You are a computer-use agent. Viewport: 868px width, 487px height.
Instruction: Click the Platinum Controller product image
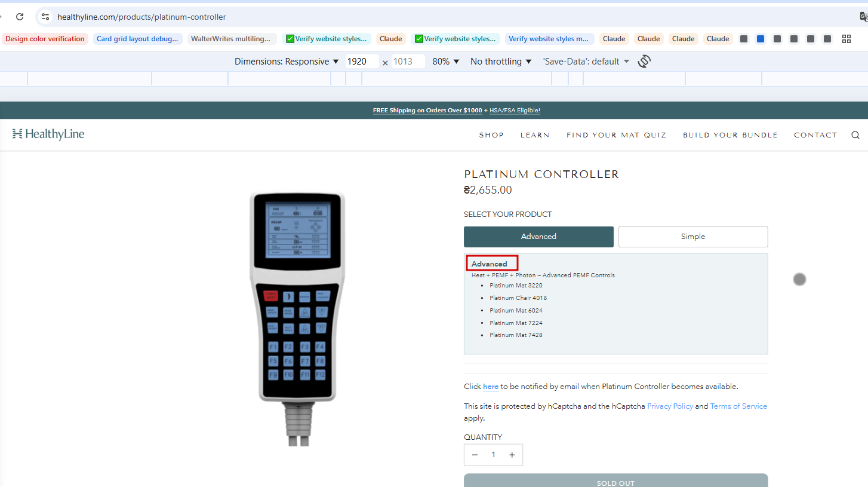(x=297, y=319)
